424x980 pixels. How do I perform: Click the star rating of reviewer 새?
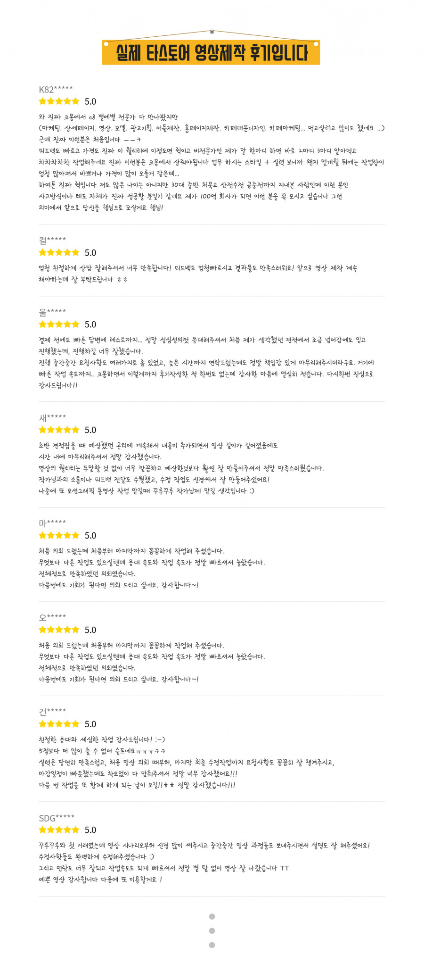pyautogui.click(x=59, y=430)
